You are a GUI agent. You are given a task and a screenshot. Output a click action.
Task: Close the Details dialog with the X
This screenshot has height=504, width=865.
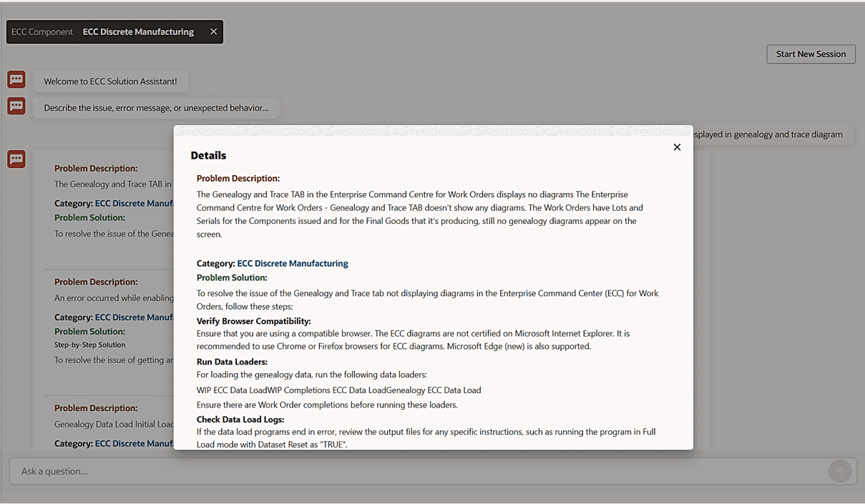pyautogui.click(x=677, y=147)
